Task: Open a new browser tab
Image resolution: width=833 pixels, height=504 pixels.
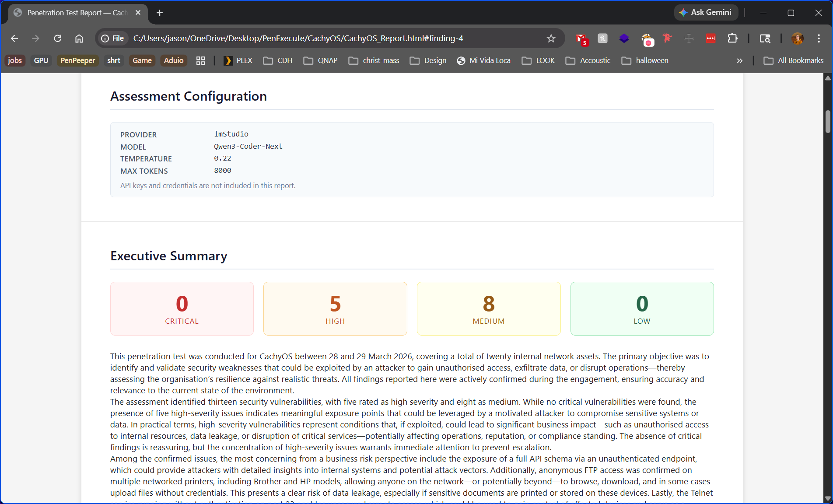Action: click(x=160, y=13)
